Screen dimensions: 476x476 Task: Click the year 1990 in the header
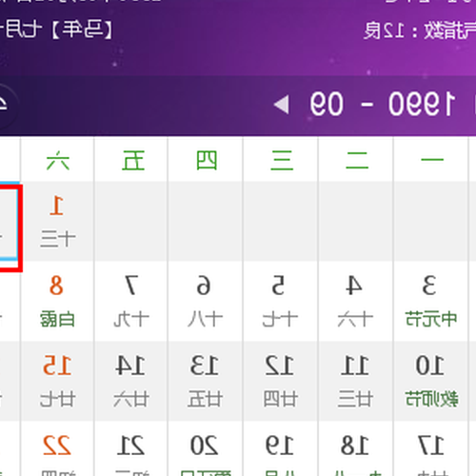pos(422,105)
